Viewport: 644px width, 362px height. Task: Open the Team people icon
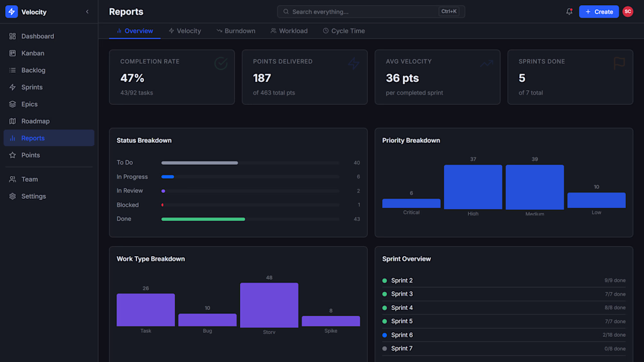[12, 180]
